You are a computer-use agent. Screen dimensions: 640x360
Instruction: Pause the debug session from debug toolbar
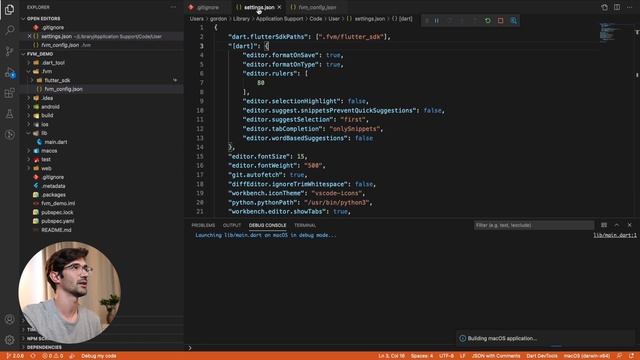click(x=436, y=20)
